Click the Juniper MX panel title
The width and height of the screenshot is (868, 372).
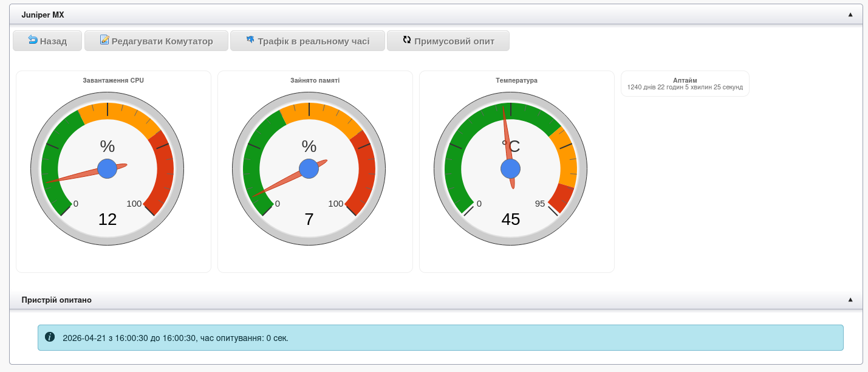[43, 15]
